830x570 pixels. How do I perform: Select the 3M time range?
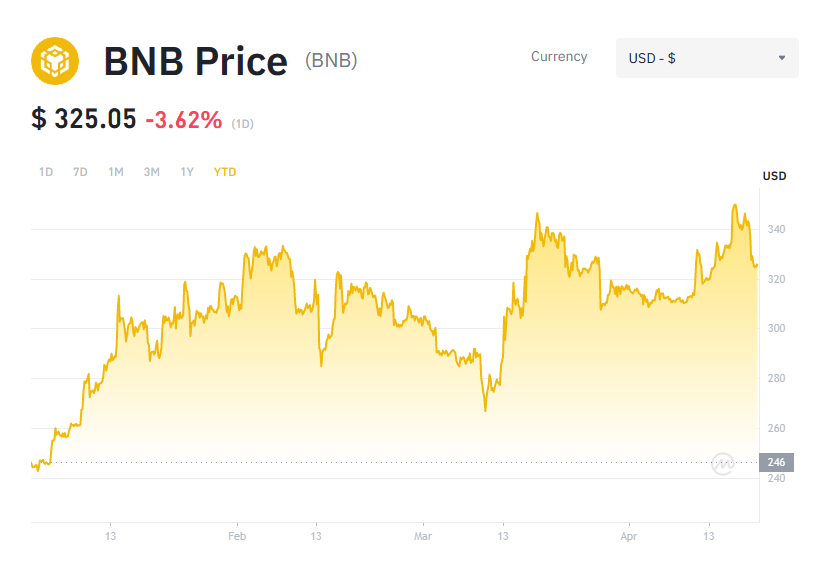pos(151,172)
